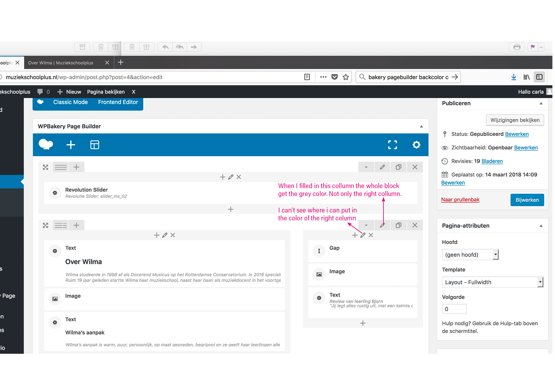Click the Naar prullenbak link
Image resolution: width=555 pixels, height=392 pixels.
click(x=460, y=200)
